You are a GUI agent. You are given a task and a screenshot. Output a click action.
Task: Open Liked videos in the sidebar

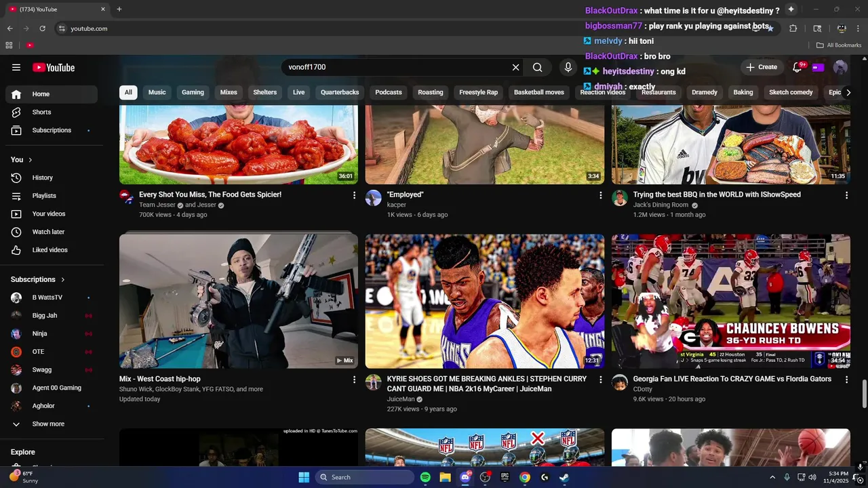52,250
